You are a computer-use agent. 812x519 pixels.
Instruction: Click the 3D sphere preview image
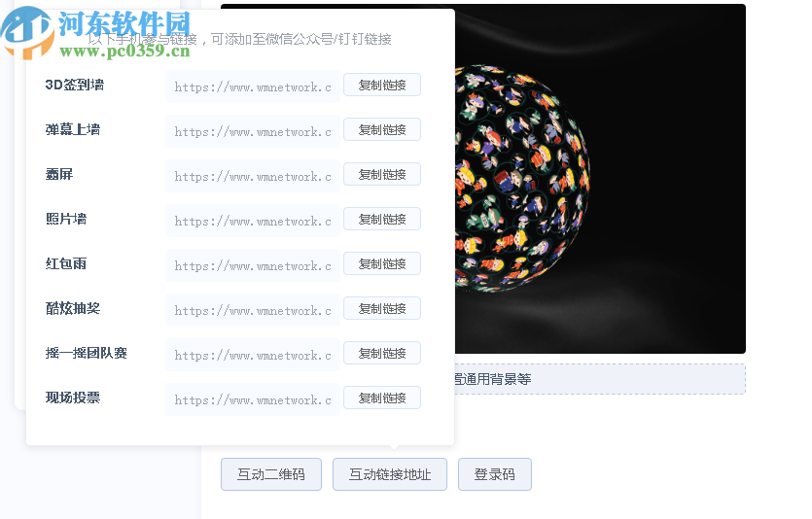(x=600, y=179)
